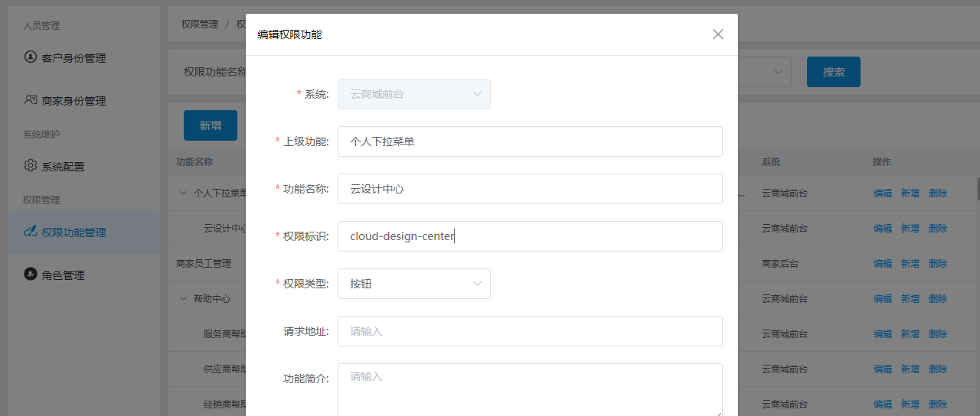The height and width of the screenshot is (416, 980).
Task: Click the 权限功能管理 sidebar icon
Action: [x=31, y=231]
